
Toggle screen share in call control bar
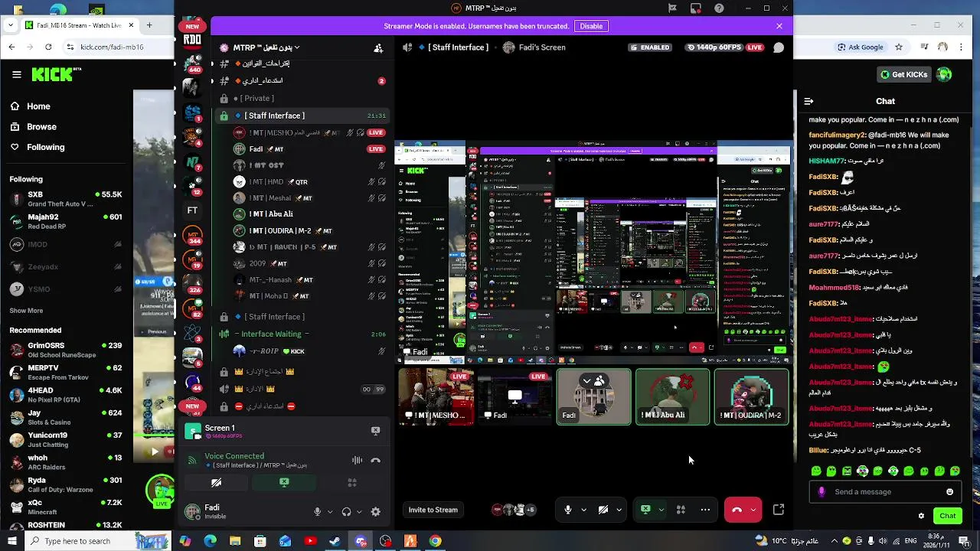(645, 510)
